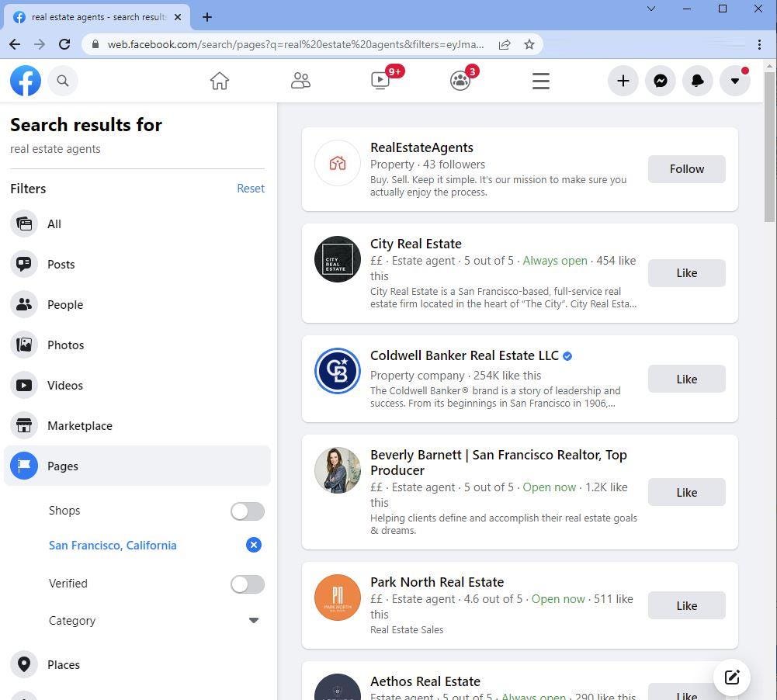Open the Facebook logo home link
Viewport: 777px width, 700px height.
tap(26, 81)
